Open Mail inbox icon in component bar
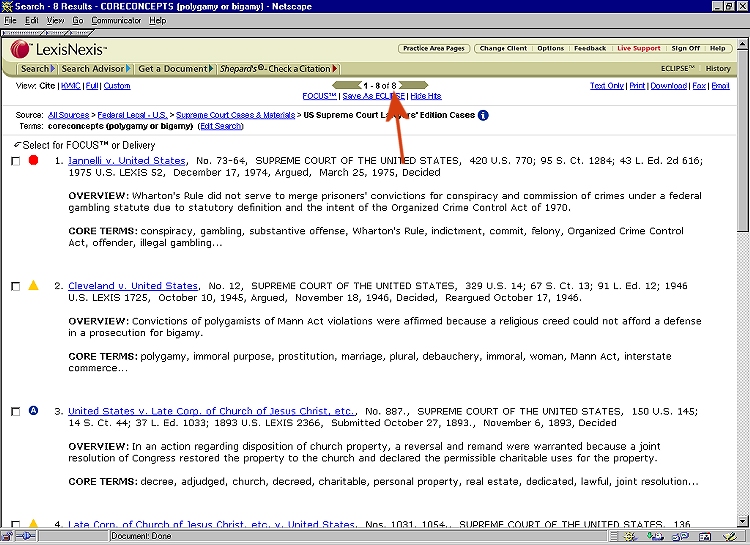The image size is (750, 545). coord(654,537)
